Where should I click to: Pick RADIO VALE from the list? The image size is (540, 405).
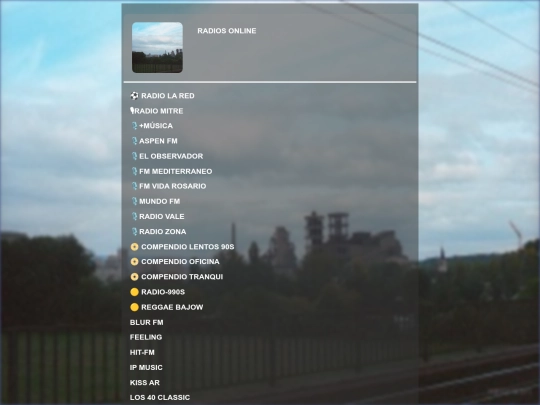click(x=162, y=216)
